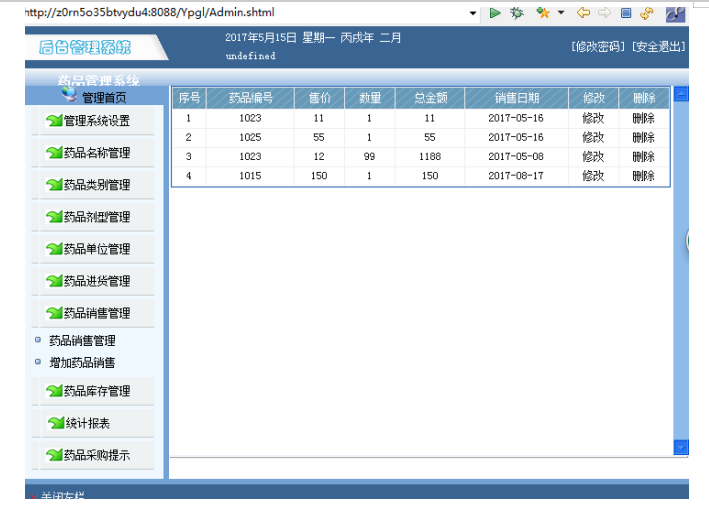Click 修改 for row 4 drug 1015
Image resolution: width=709 pixels, height=506 pixels.
tap(593, 176)
